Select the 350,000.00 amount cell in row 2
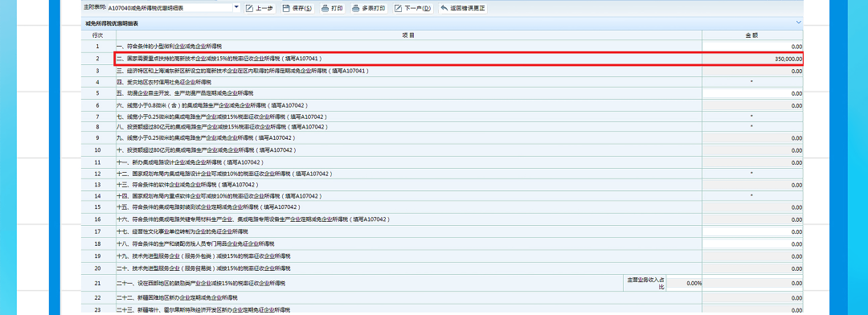The width and height of the screenshot is (868, 315). (x=752, y=58)
